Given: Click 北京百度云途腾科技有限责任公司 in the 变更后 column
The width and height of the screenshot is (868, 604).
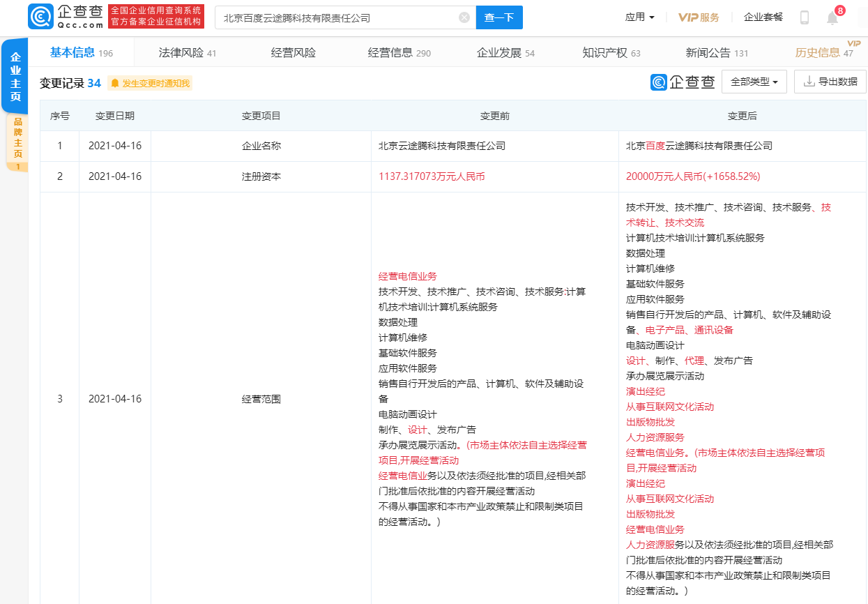Looking at the screenshot, I should 699,146.
